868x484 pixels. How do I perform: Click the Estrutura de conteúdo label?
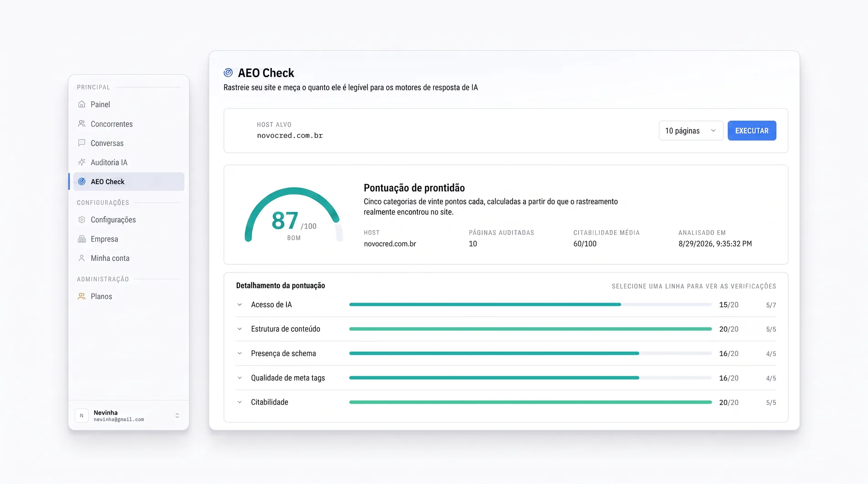[286, 329]
